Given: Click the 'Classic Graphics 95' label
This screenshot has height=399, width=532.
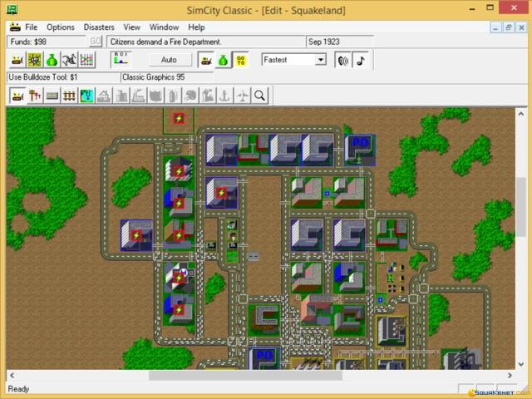Looking at the screenshot, I should point(167,77).
